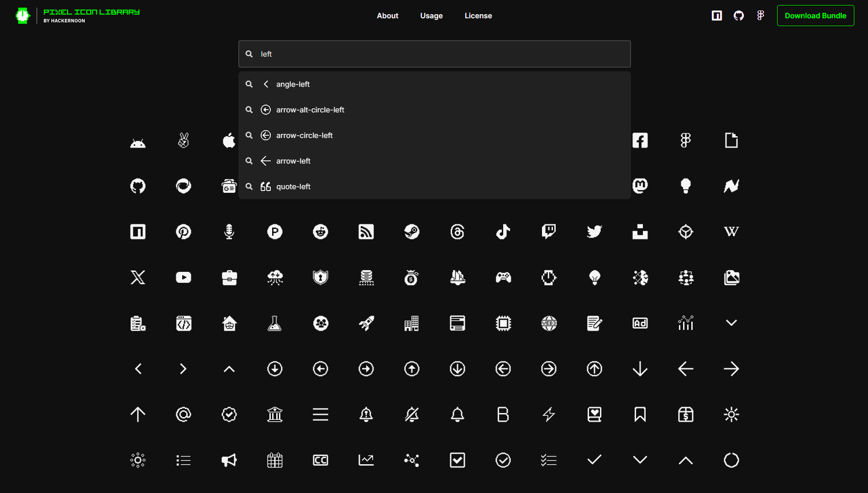868x493 pixels.
Task: Select the lab flask icon
Action: pyautogui.click(x=275, y=323)
